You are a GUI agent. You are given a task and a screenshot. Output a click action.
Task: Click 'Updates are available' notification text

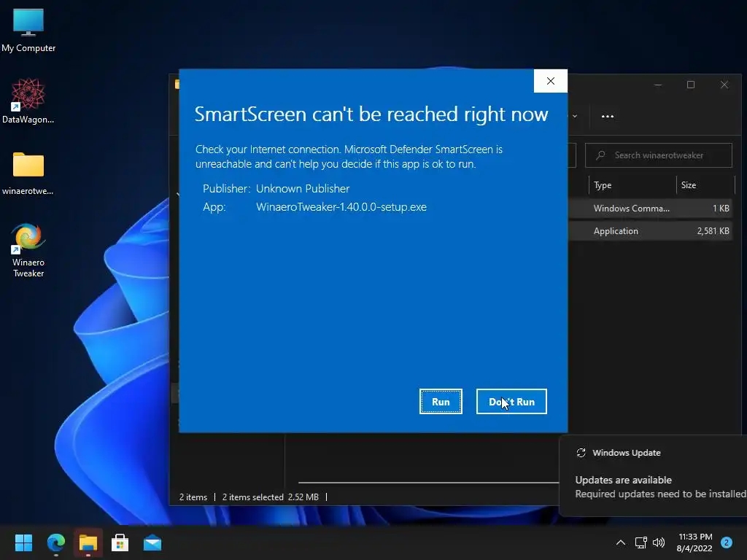pyautogui.click(x=623, y=480)
